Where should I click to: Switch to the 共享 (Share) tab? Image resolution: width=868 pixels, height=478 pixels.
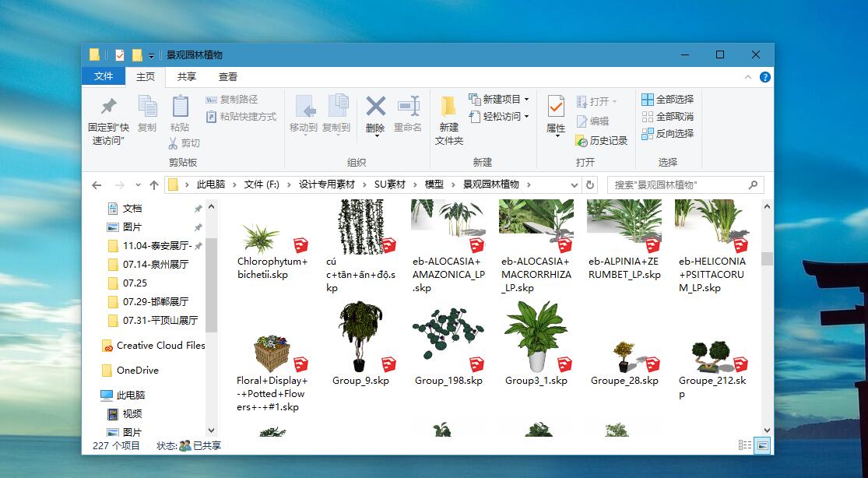[187, 77]
